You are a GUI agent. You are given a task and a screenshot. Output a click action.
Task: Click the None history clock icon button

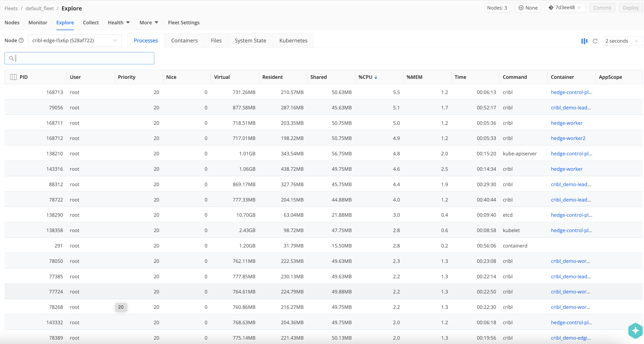tap(528, 8)
